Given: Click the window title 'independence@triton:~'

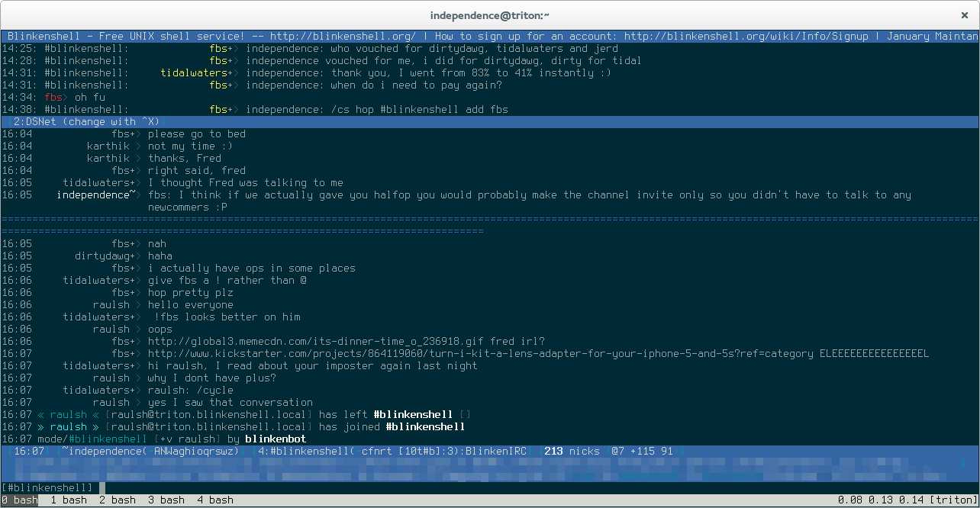Looking at the screenshot, I should (490, 14).
